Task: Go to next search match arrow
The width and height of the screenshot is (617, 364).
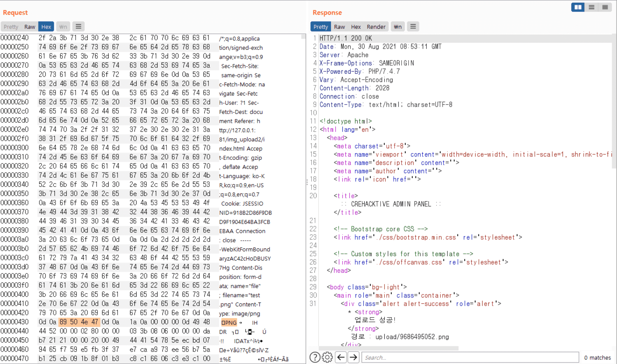Action: pyautogui.click(x=353, y=357)
